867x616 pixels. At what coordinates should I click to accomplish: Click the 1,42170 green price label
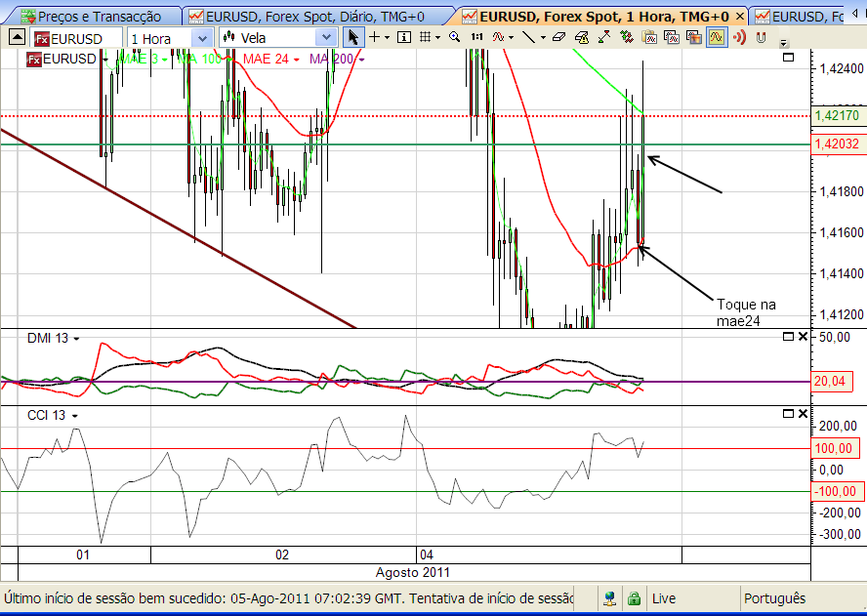point(838,115)
